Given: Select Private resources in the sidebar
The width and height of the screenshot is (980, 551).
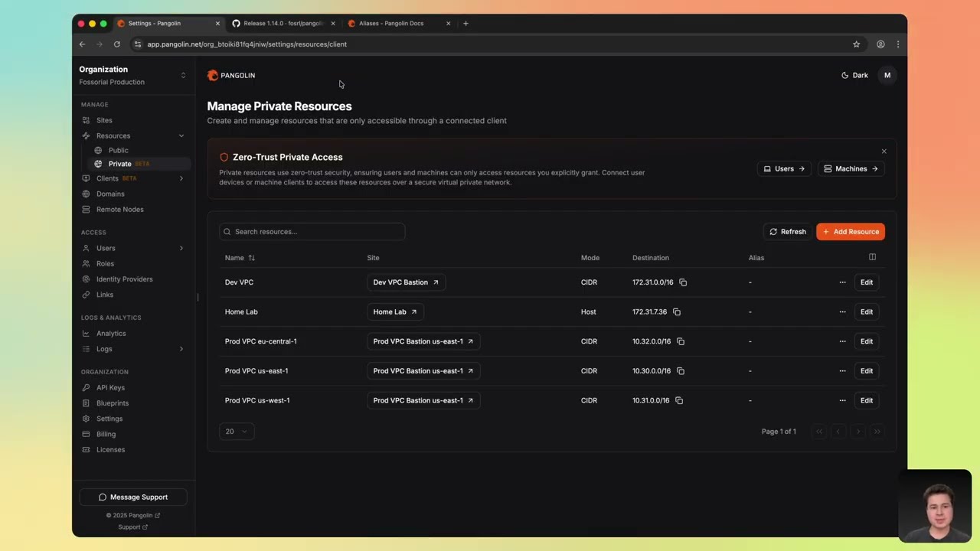Looking at the screenshot, I should (139, 164).
